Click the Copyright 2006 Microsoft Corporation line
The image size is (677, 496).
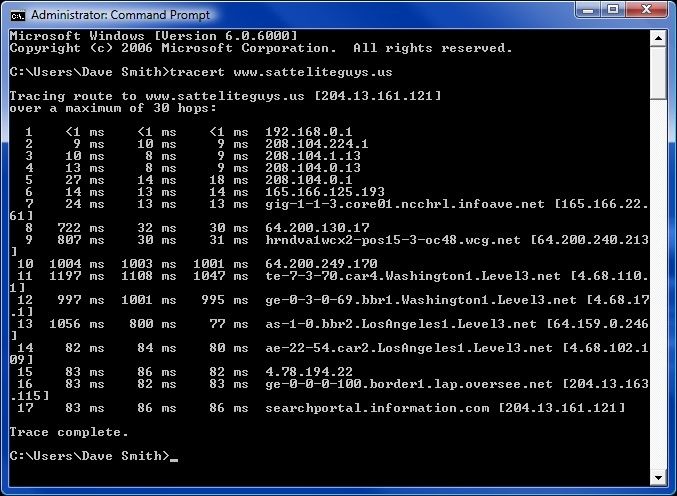[x=261, y=48]
